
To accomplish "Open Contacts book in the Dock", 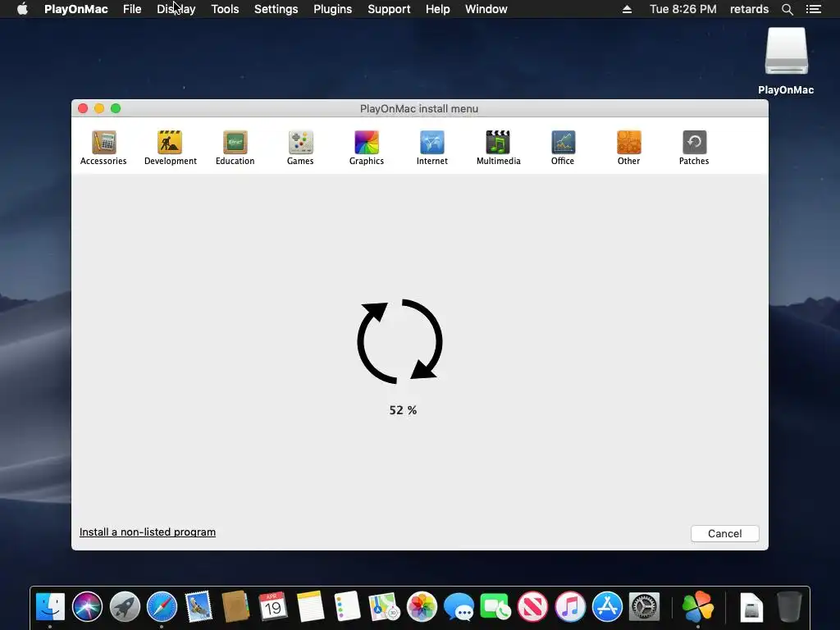I will 235,606.
